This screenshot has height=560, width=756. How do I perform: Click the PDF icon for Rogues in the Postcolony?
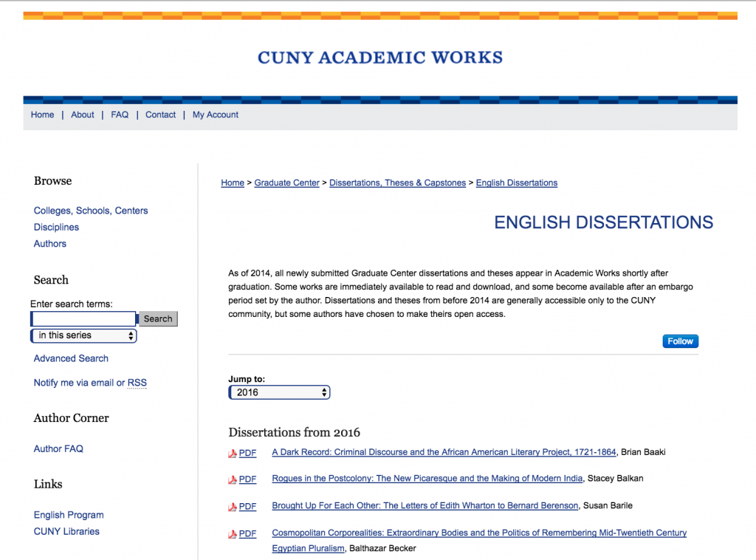(233, 479)
